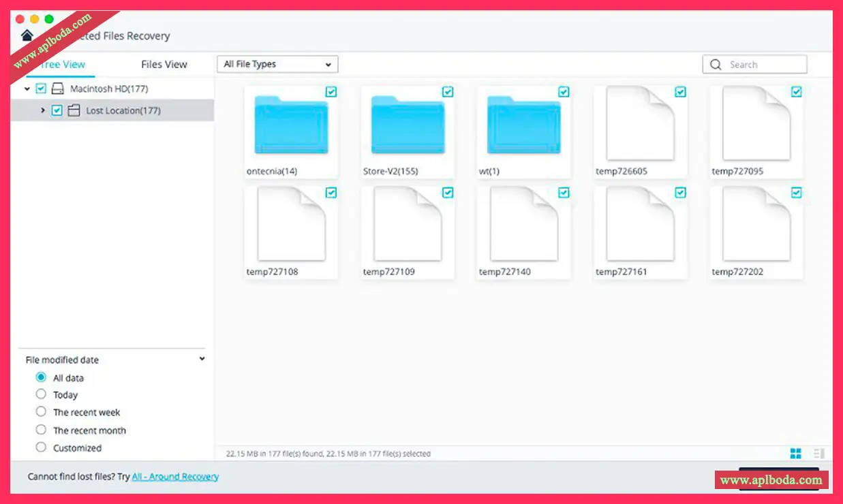Switch to the Files View tab
The width and height of the screenshot is (843, 504).
coord(164,65)
